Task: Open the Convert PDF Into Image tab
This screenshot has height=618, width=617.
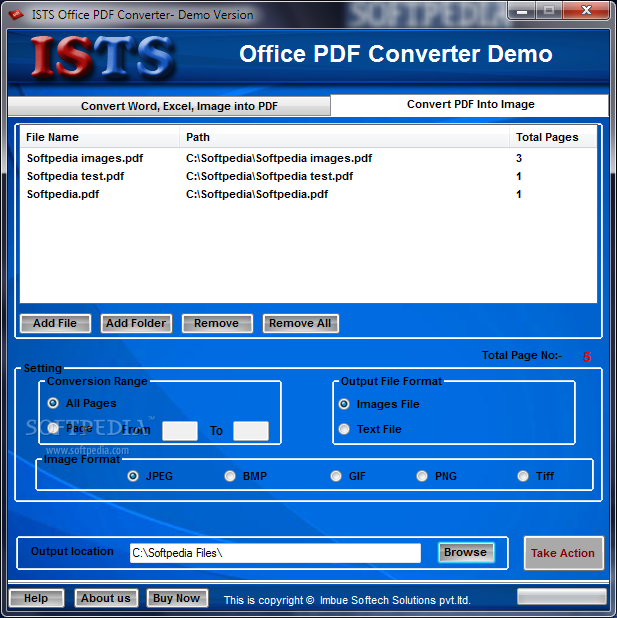Action: point(470,104)
